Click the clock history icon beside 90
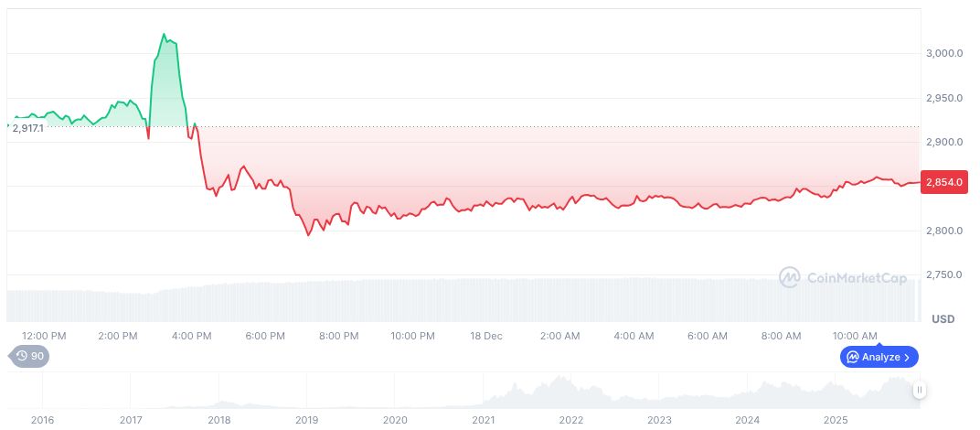The height and width of the screenshot is (430, 980). (20, 357)
